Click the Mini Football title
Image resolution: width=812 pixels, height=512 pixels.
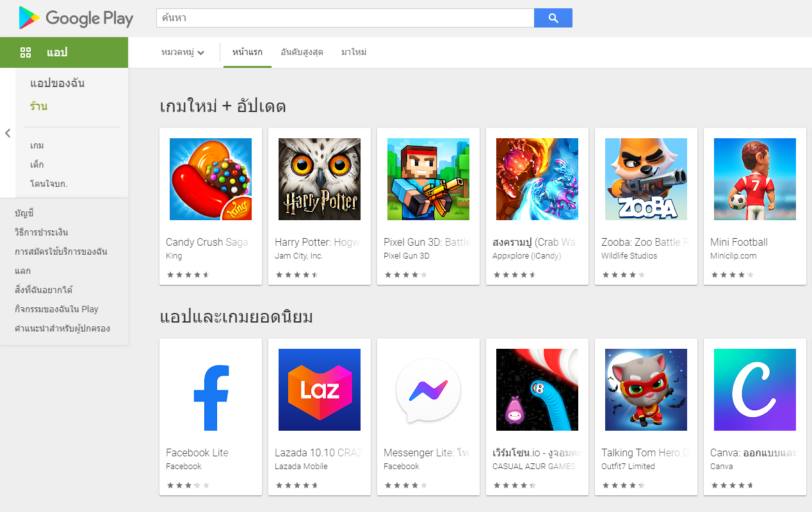point(739,242)
